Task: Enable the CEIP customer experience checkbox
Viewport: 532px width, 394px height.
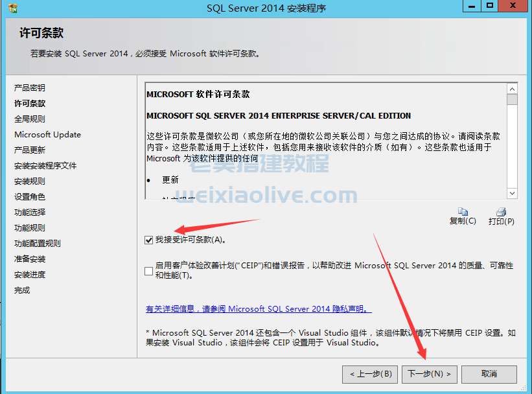Action: (149, 270)
